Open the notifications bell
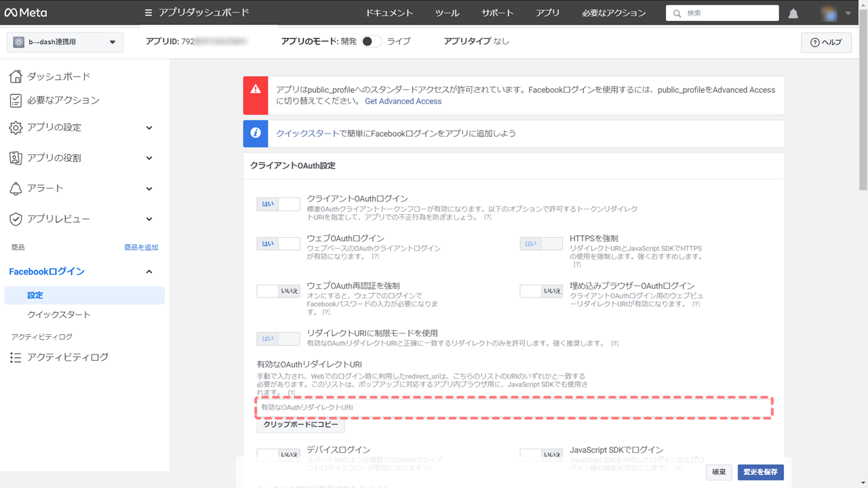The width and height of the screenshot is (868, 488). click(x=793, y=14)
